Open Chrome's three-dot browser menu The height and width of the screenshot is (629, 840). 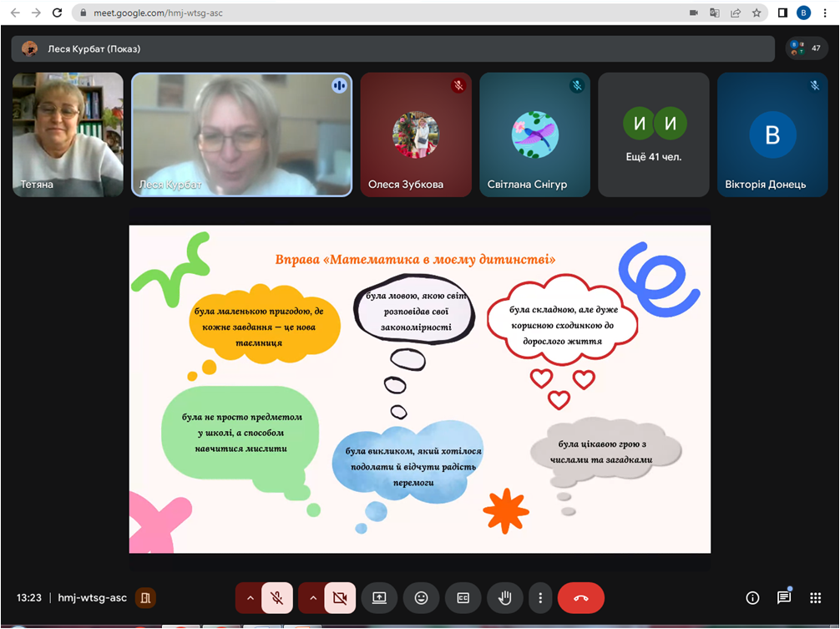tap(825, 13)
